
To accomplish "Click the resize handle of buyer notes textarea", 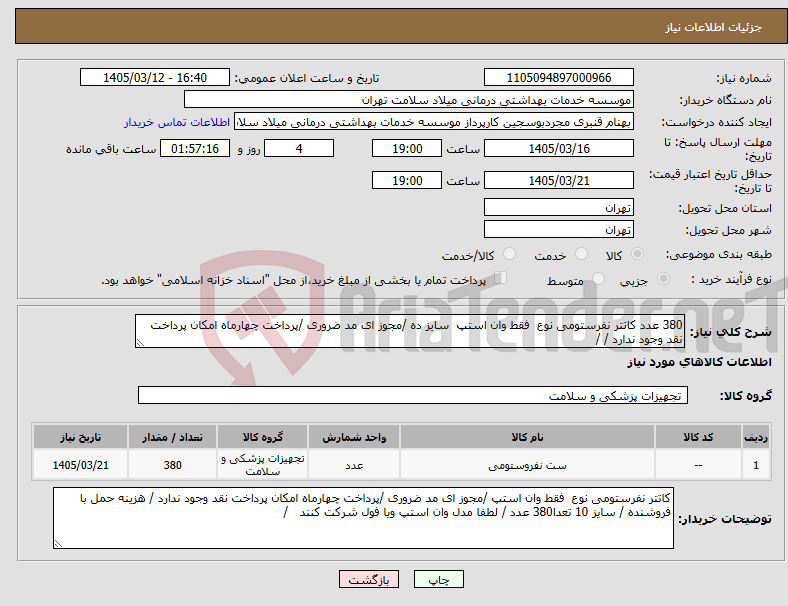I will click(58, 544).
